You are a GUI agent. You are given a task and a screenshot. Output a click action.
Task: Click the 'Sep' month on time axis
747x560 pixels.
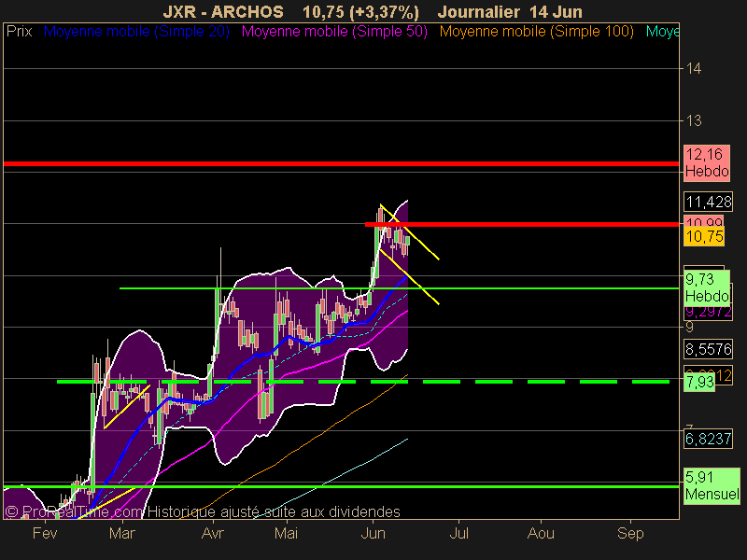pyautogui.click(x=630, y=533)
